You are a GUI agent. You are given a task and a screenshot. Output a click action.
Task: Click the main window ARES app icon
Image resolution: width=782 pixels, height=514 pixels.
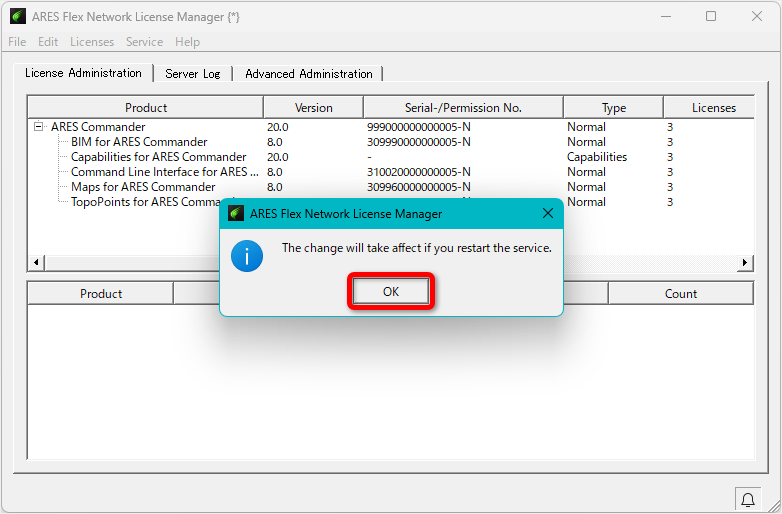pyautogui.click(x=18, y=16)
